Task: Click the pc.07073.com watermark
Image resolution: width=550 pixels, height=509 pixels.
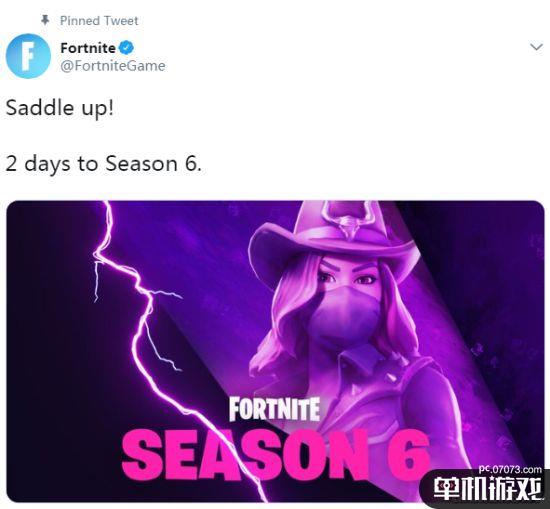Action: point(510,469)
